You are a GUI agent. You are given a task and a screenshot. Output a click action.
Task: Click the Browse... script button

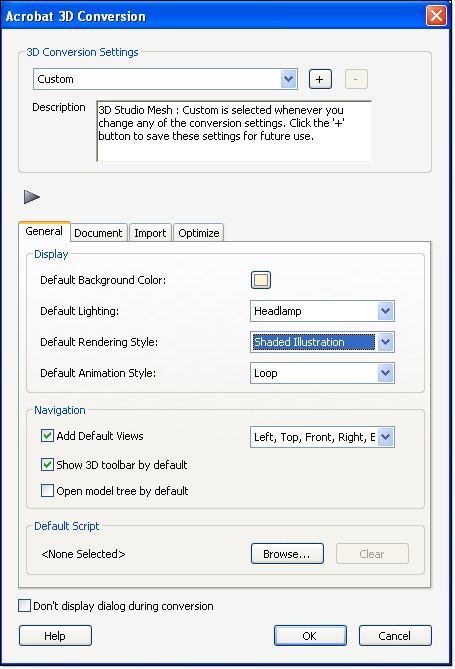(287, 554)
